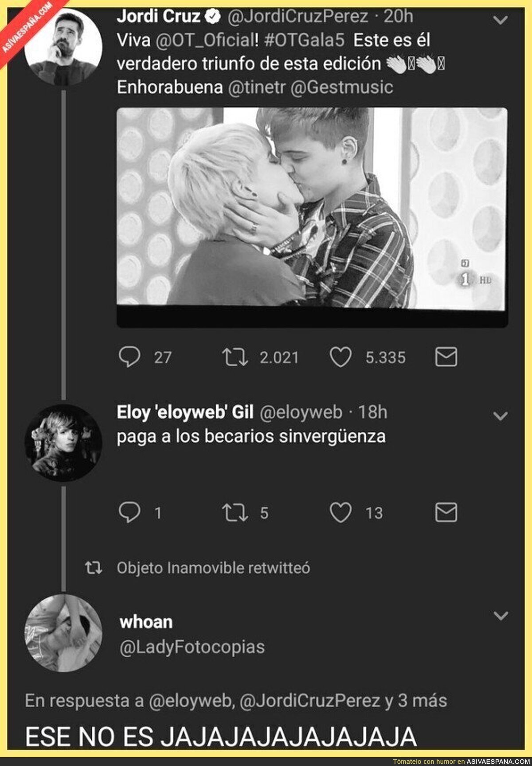
Task: Open whoan's profile avatar
Action: (x=63, y=633)
